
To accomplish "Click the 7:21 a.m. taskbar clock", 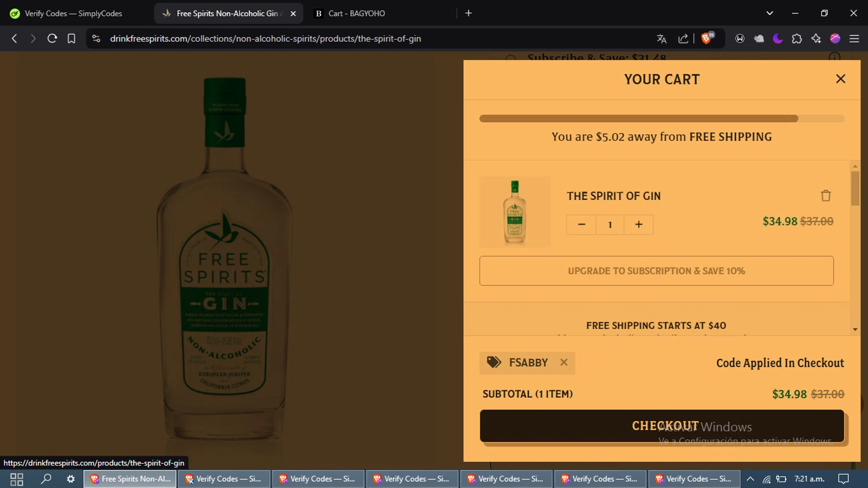I will click(x=809, y=479).
